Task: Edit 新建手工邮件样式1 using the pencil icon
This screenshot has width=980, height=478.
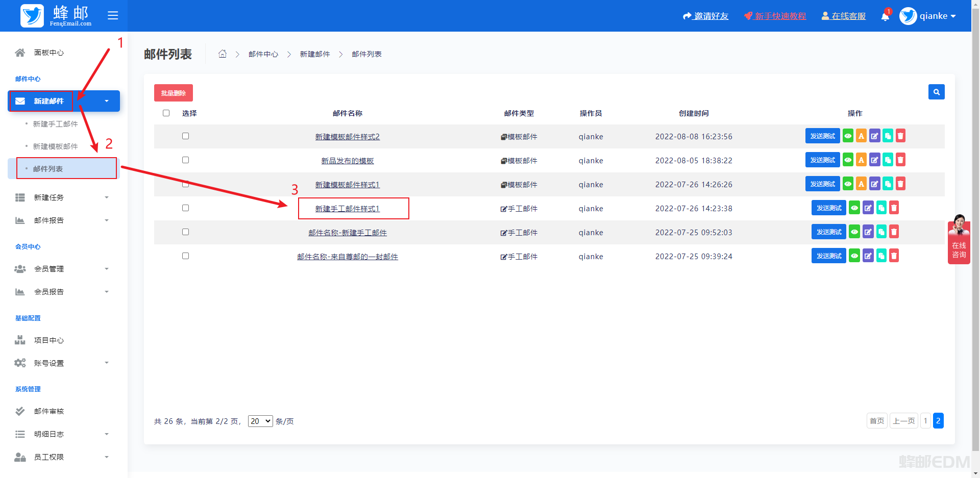Action: 868,208
